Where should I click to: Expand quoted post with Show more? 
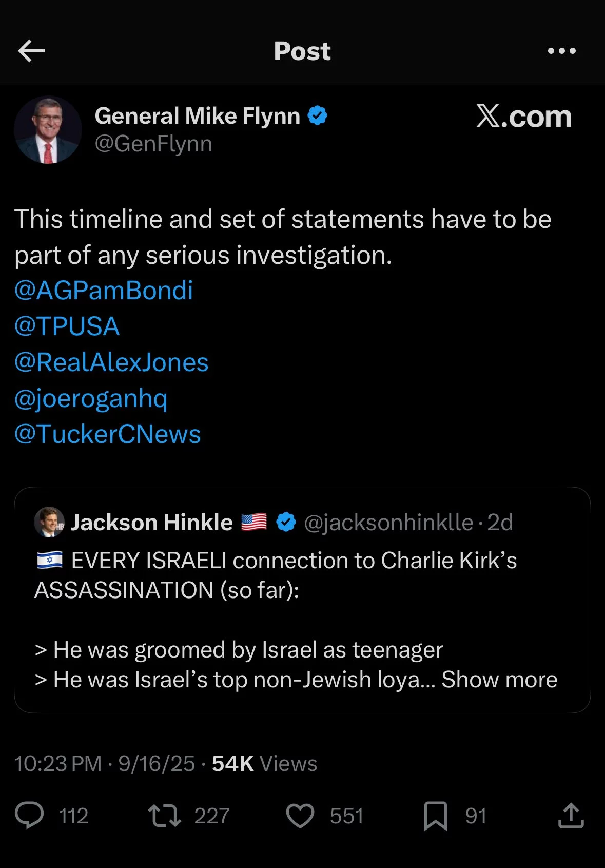coord(499,679)
